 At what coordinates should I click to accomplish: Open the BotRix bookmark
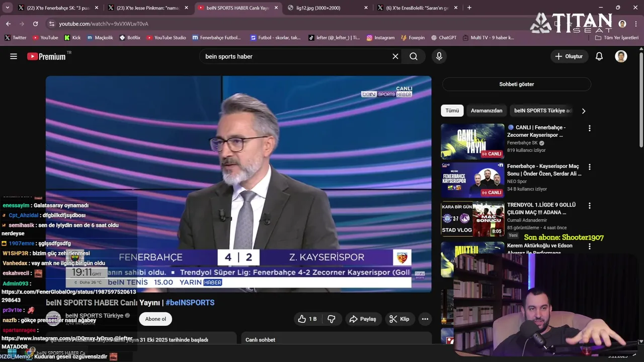click(130, 38)
